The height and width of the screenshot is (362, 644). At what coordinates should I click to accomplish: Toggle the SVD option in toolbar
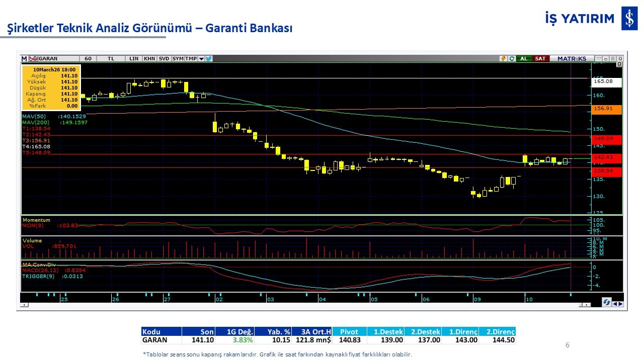pyautogui.click(x=164, y=59)
